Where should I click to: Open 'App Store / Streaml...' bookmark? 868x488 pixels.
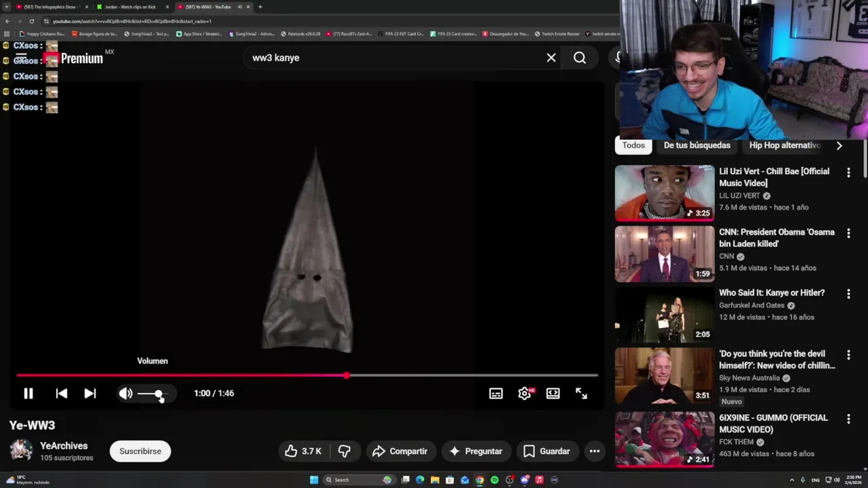(x=199, y=34)
